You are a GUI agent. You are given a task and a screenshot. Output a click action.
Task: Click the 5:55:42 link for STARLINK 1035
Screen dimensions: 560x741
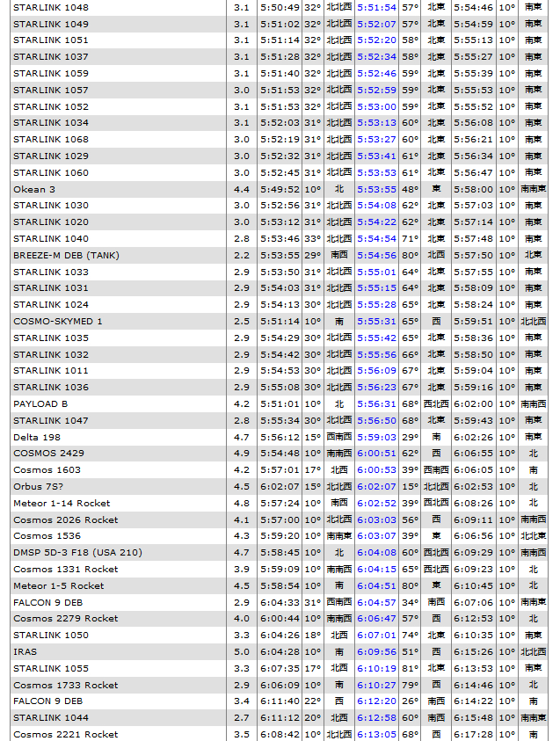pyautogui.click(x=376, y=338)
